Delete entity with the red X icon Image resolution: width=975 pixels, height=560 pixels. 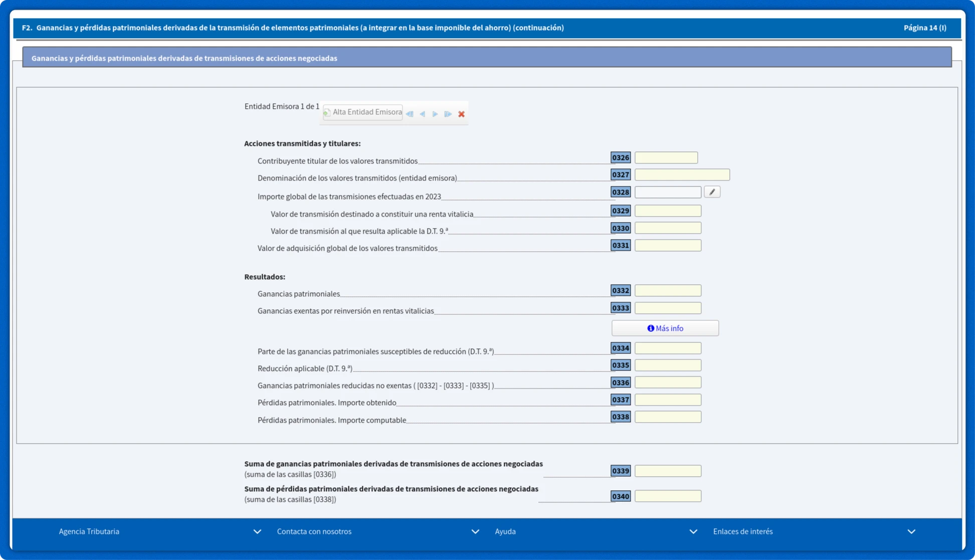click(x=461, y=114)
